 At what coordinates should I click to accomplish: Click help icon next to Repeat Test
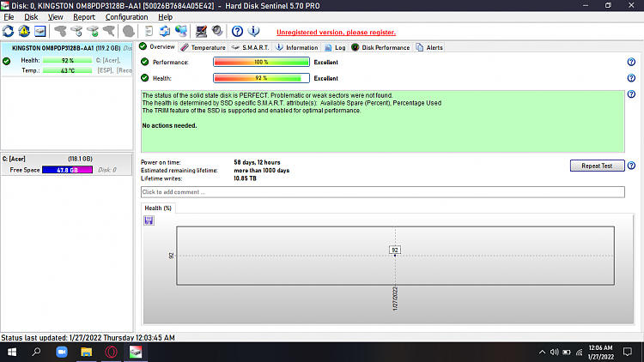pyautogui.click(x=631, y=166)
